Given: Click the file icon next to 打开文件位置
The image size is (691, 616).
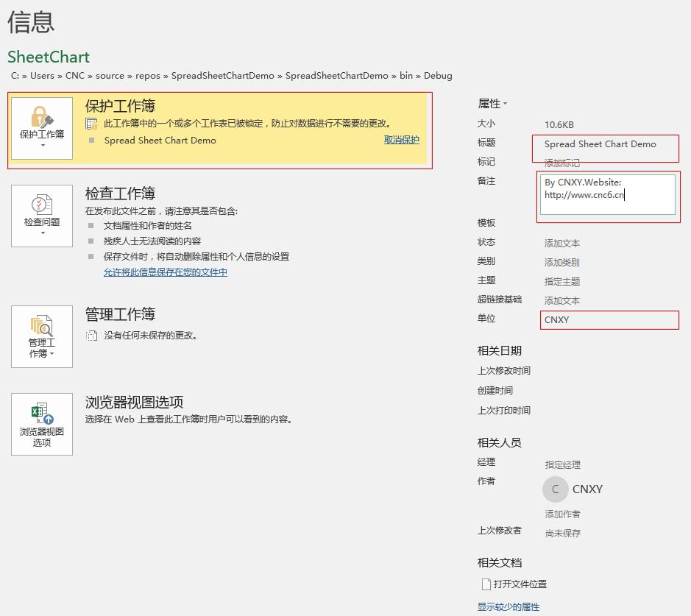Looking at the screenshot, I should (486, 584).
